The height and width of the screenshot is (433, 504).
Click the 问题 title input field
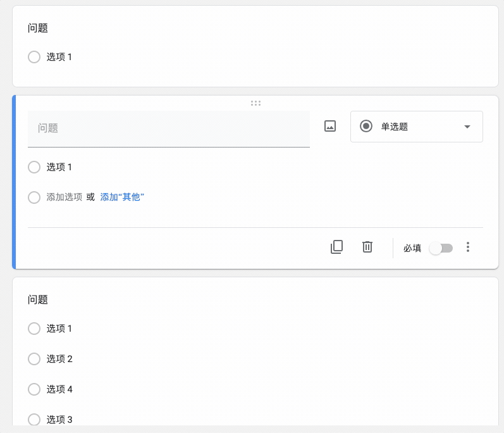(168, 129)
